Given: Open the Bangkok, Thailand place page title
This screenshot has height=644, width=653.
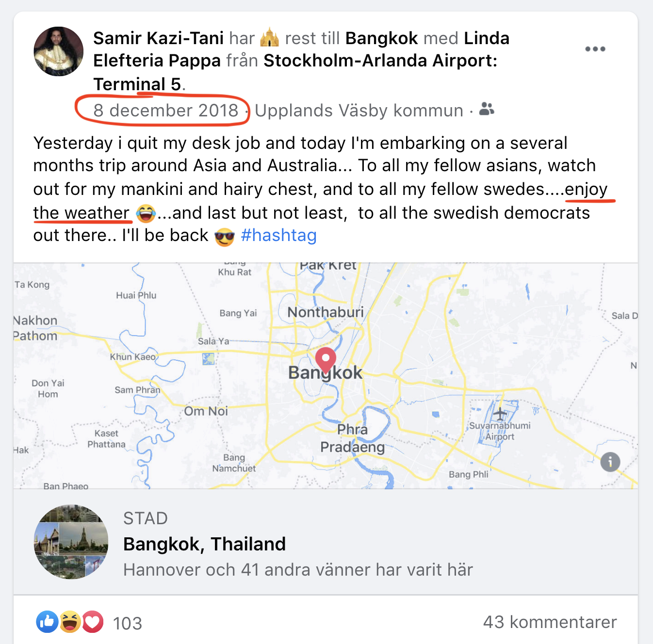Looking at the screenshot, I should [x=204, y=544].
